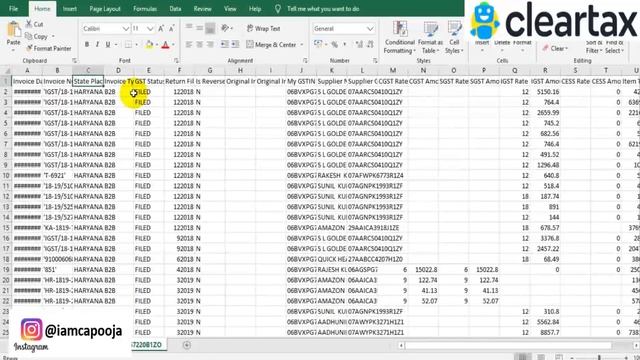Screen dimensions: 640x360
Task: Click the cell containing 'T-6921'
Action: [x=57, y=176]
